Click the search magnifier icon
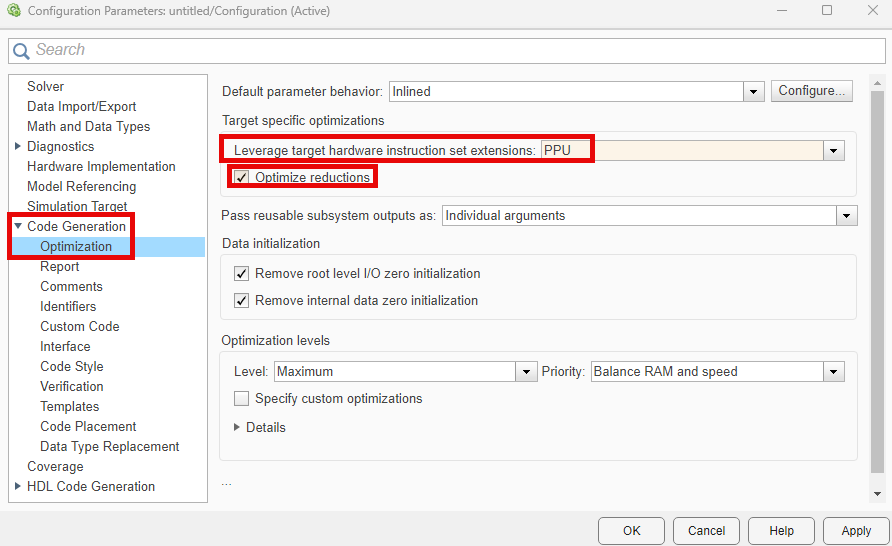The width and height of the screenshot is (892, 546). tap(21, 51)
